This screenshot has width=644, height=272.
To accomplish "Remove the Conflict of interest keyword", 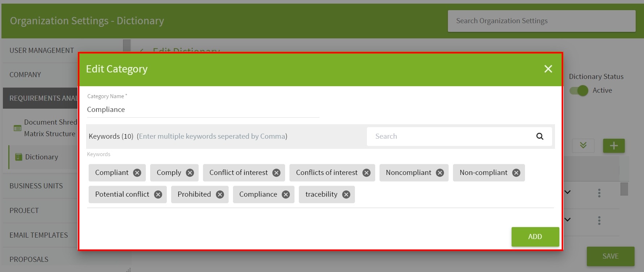I will point(276,173).
